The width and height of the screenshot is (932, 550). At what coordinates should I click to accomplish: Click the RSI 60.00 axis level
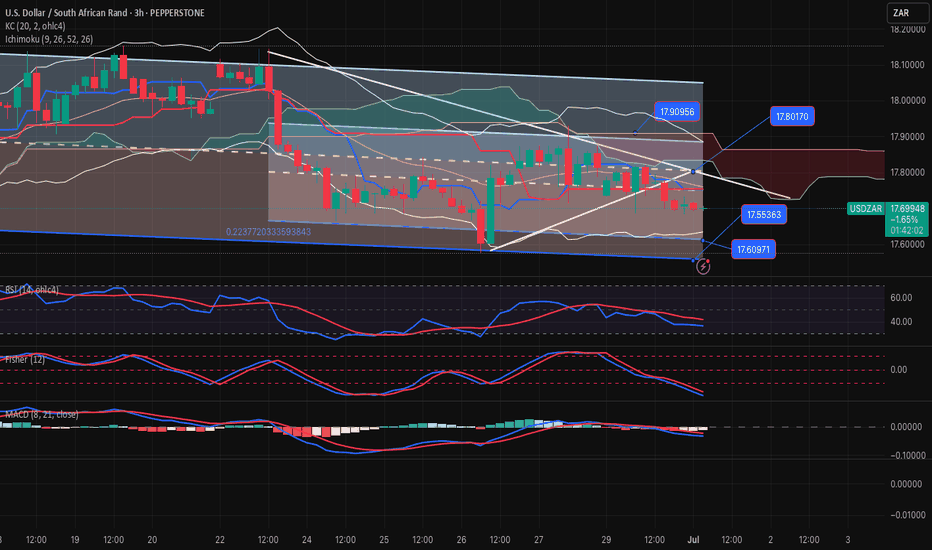pyautogui.click(x=901, y=298)
